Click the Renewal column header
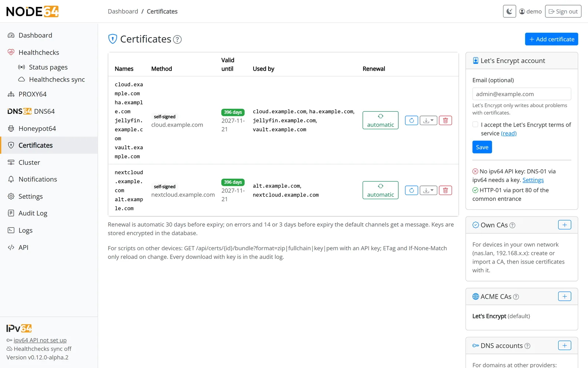Screen dimensions: 588x368 374,69
